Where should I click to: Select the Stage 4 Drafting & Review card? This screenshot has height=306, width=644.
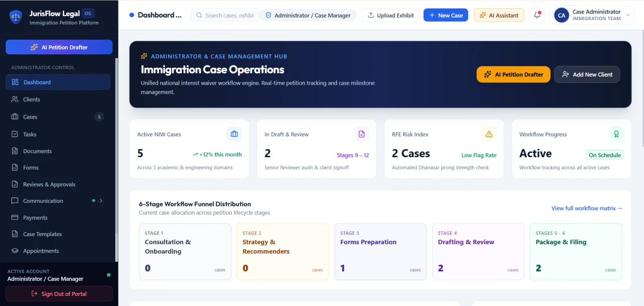click(x=478, y=252)
